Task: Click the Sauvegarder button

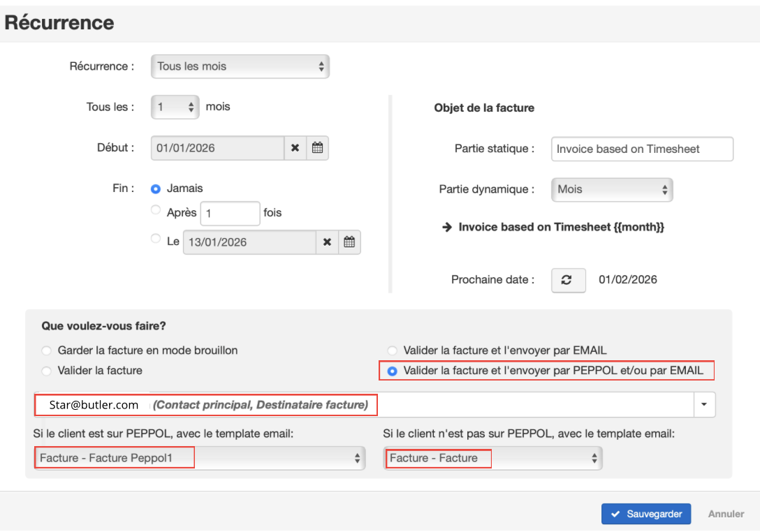Action: tap(645, 514)
